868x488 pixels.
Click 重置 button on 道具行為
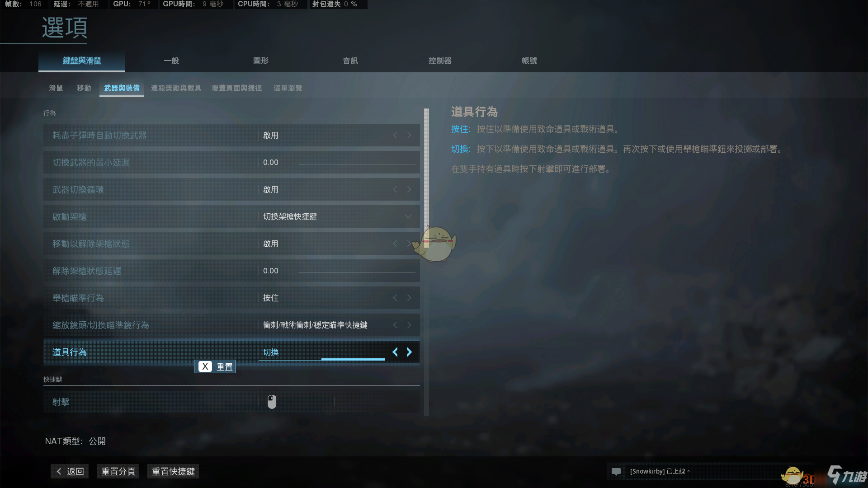coord(216,366)
